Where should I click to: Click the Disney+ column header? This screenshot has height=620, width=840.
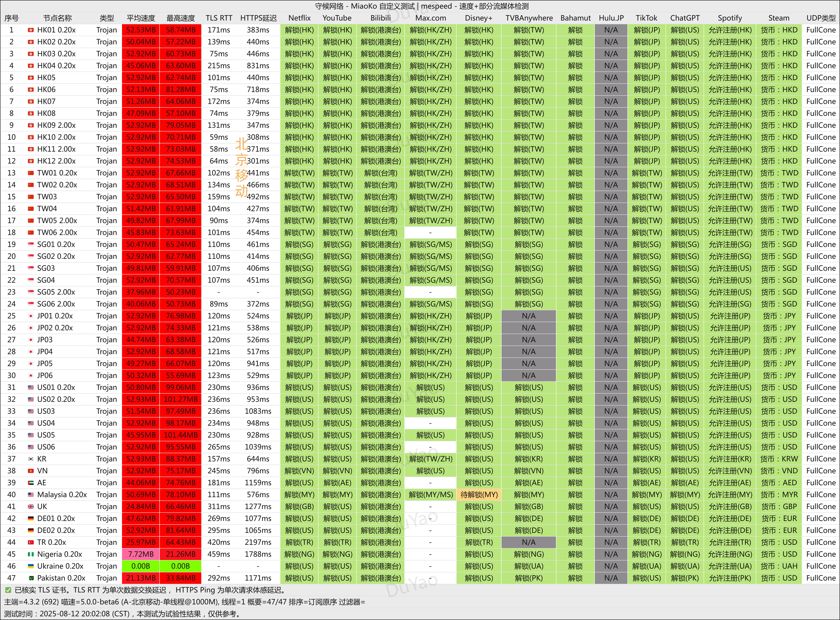tap(479, 18)
